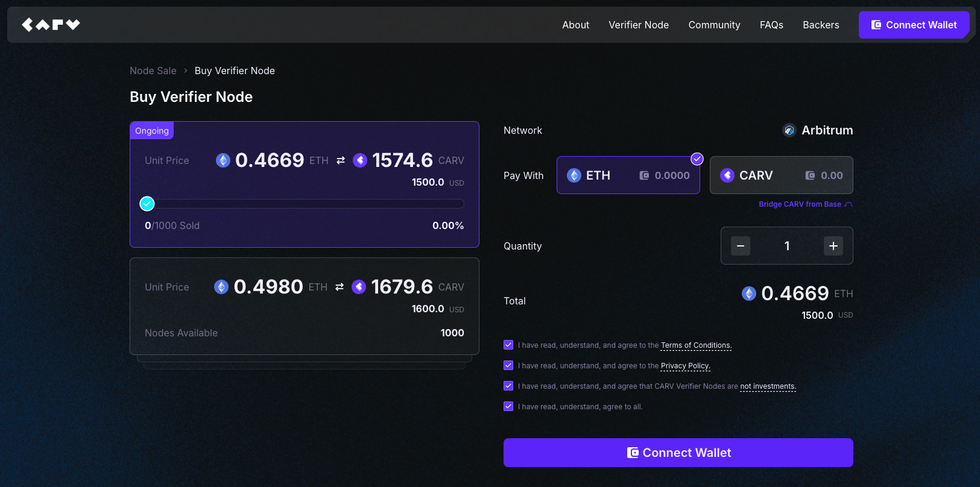
Task: Click the sold progress bar handle
Action: pyautogui.click(x=147, y=204)
